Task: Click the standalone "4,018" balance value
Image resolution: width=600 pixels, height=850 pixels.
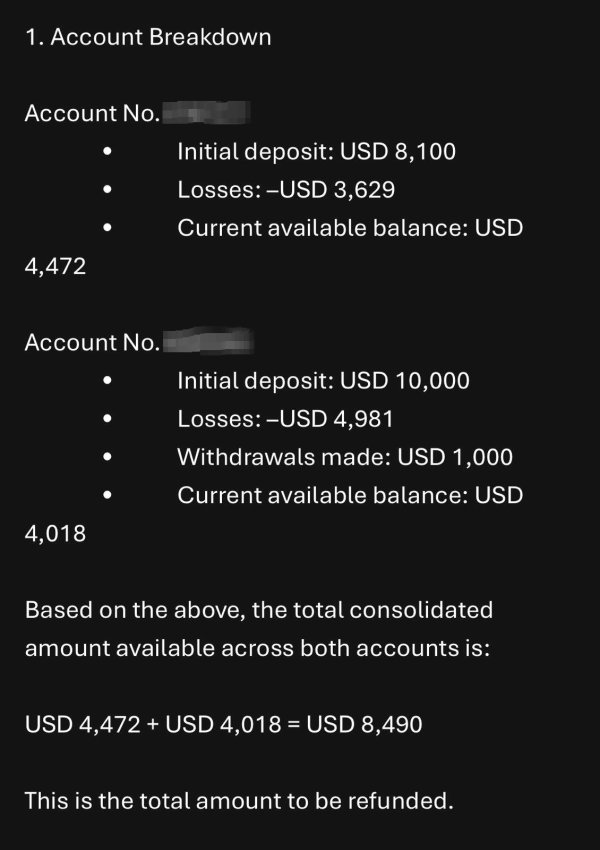Action: tap(55, 533)
